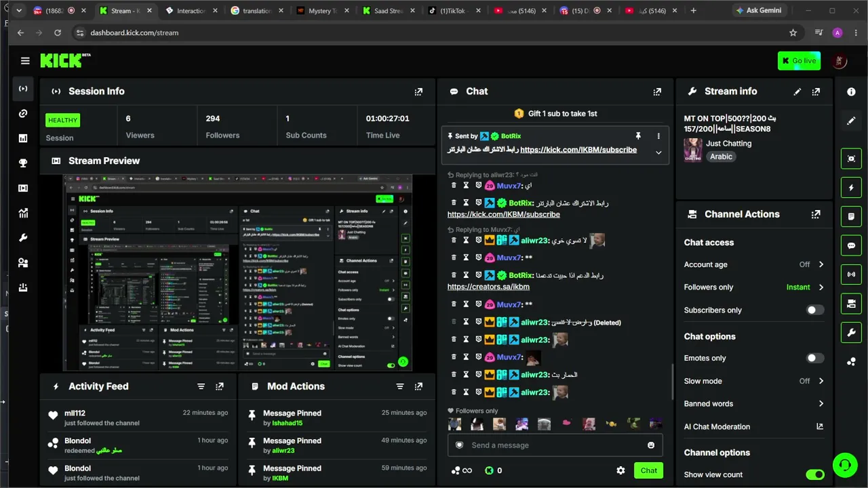Click the chat scrollbar
This screenshot has width=868, height=488.
coord(673,383)
